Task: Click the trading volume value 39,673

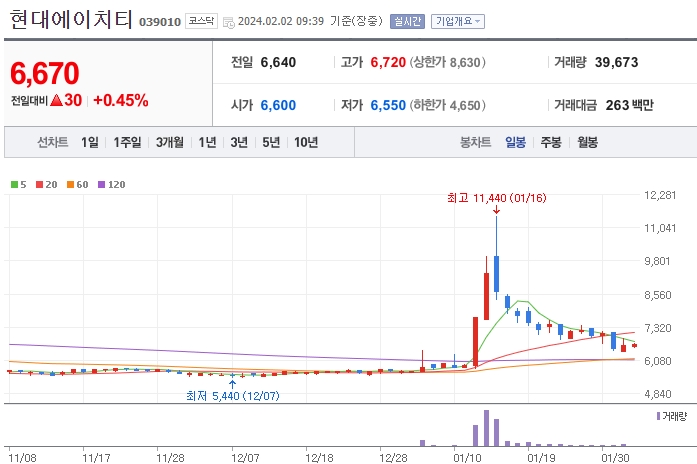Action: [x=617, y=62]
